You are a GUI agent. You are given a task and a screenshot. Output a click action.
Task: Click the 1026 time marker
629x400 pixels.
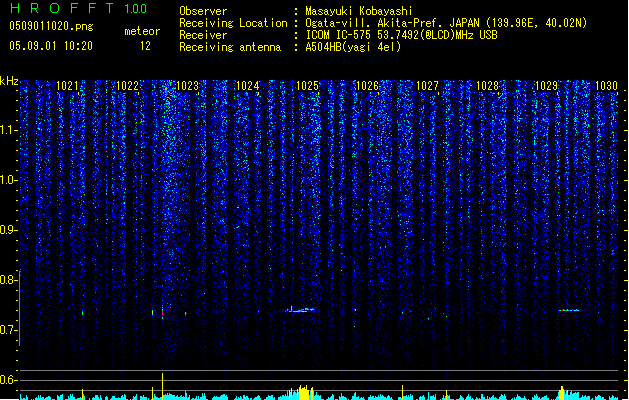pos(367,86)
